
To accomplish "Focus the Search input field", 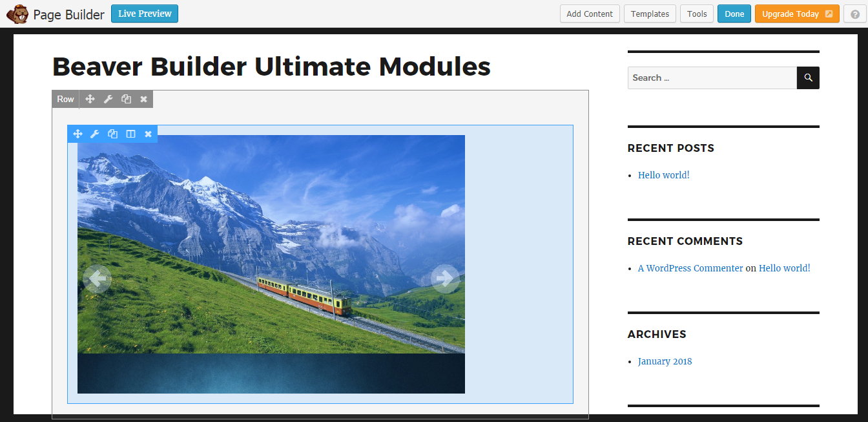I will point(712,78).
